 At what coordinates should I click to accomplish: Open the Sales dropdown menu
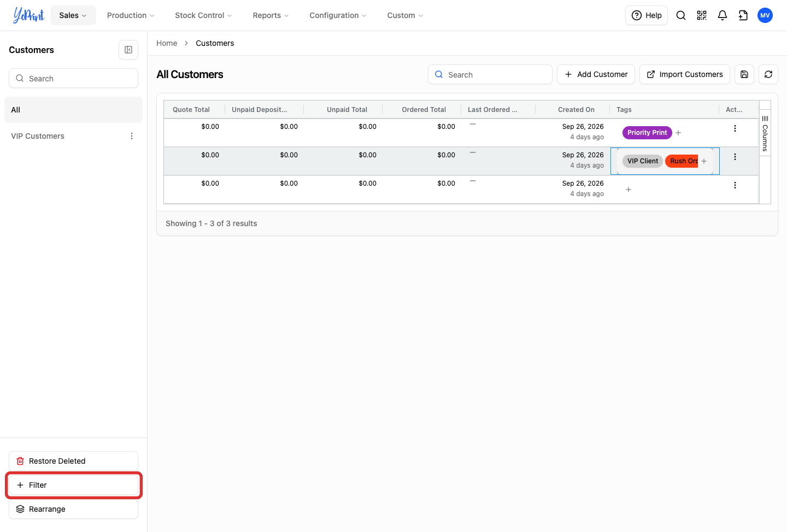(x=73, y=15)
